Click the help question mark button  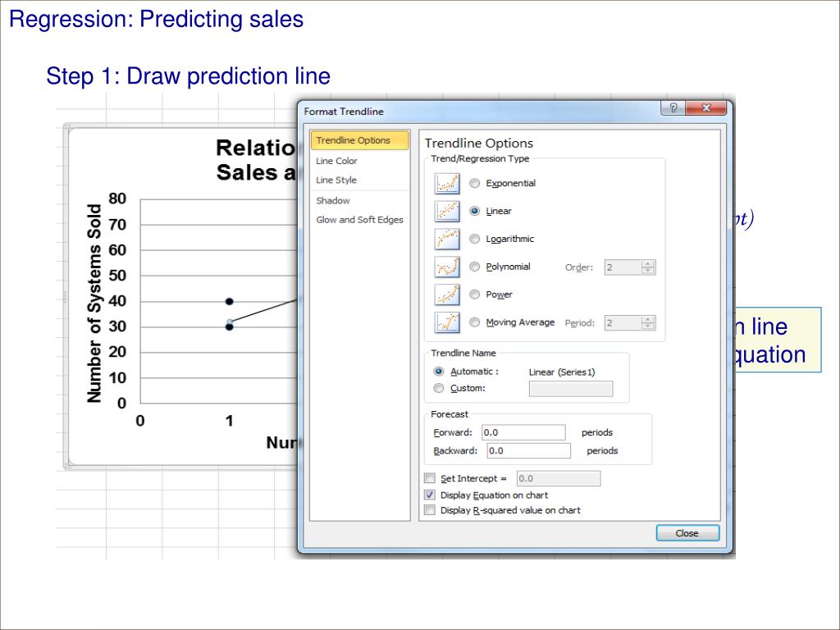click(x=673, y=107)
